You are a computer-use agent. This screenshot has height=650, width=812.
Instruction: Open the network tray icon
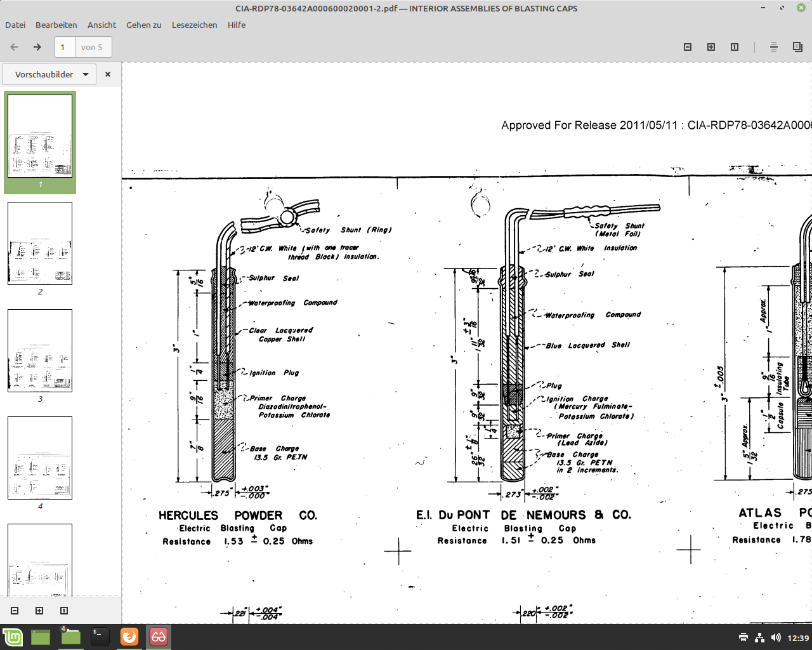point(759,637)
